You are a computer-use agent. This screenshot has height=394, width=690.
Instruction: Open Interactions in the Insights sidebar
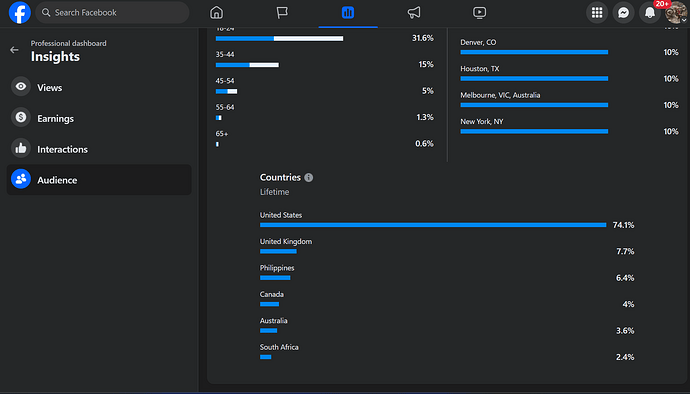coord(99,149)
